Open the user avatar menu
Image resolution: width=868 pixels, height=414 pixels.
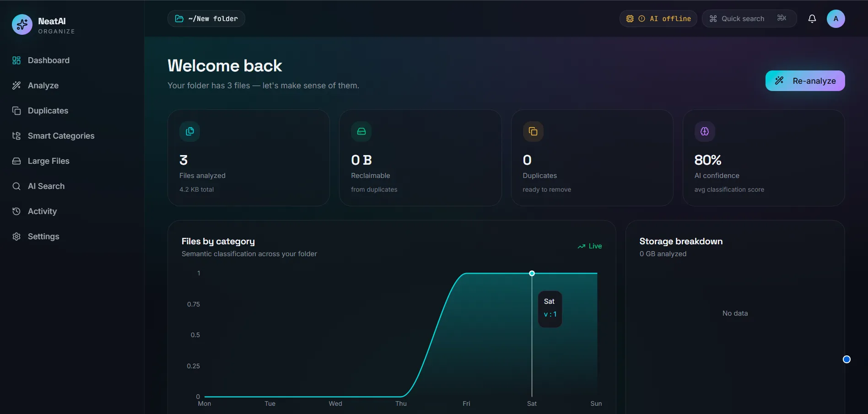836,19
